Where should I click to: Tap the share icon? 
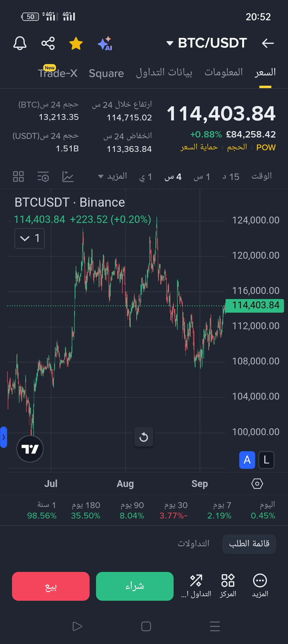click(x=48, y=43)
